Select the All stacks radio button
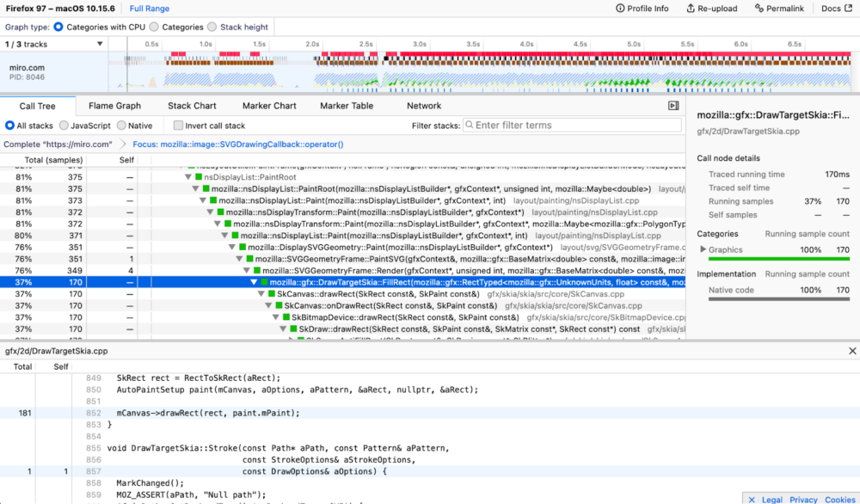Viewport: 860px width, 504px height. pyautogui.click(x=9, y=126)
